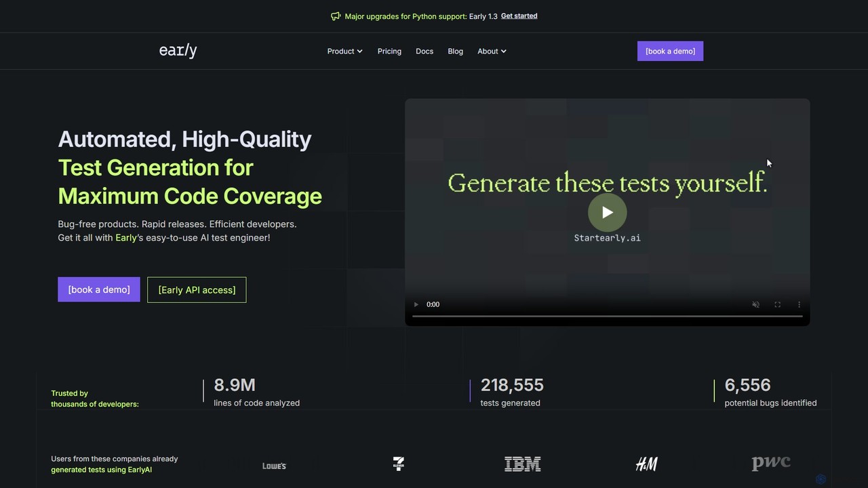The image size is (868, 488).
Task: Click the 'Maximum Code Coverage' headline line
Action: [190, 196]
